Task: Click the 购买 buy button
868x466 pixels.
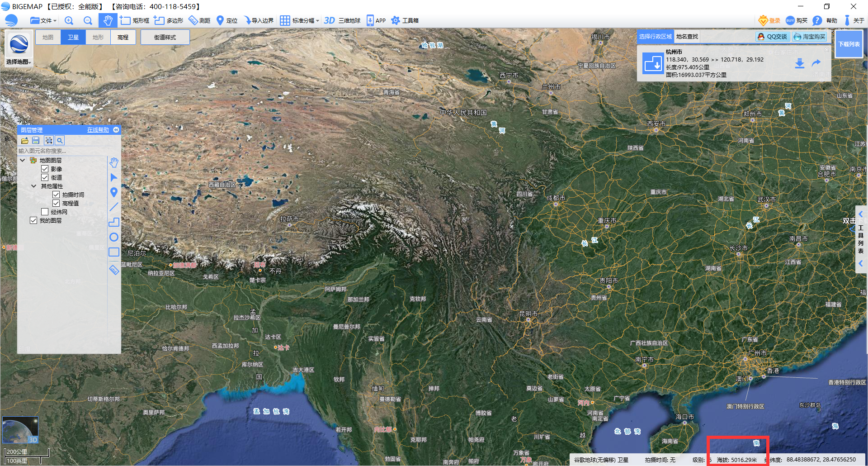Action: point(797,20)
